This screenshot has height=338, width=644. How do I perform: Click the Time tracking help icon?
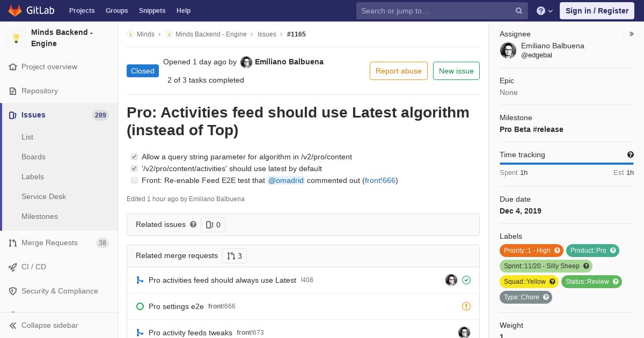631,155
